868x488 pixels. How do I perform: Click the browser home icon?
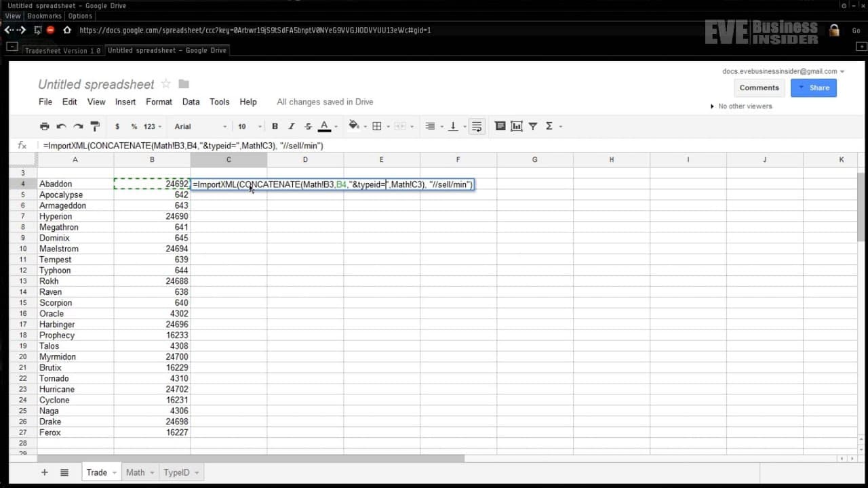67,30
